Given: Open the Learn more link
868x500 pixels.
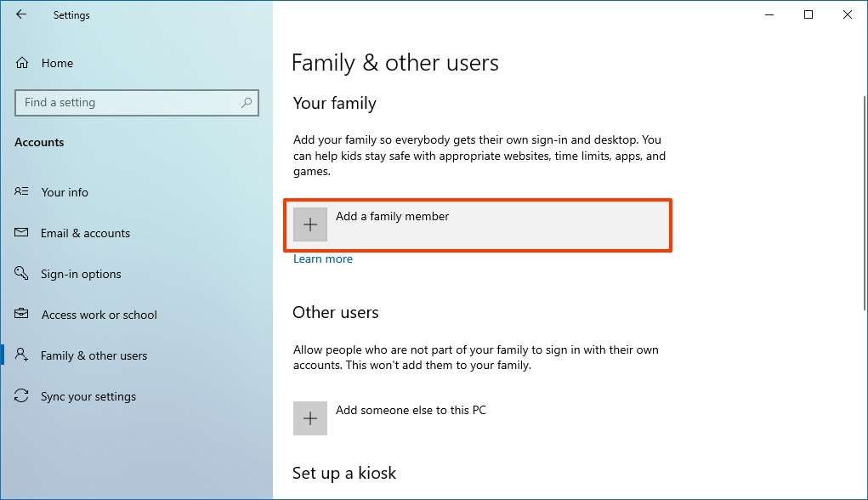Looking at the screenshot, I should [x=322, y=259].
